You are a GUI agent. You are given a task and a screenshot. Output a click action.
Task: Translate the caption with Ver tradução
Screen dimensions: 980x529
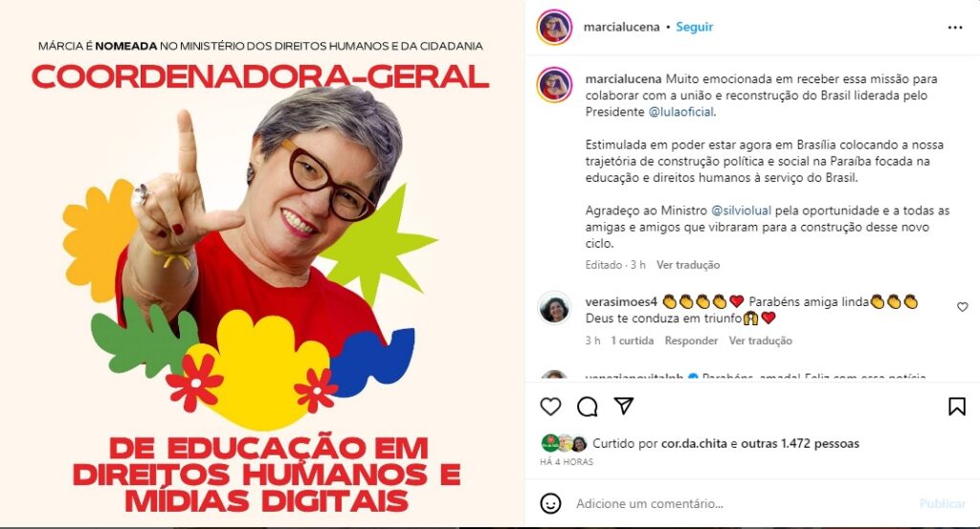688,265
